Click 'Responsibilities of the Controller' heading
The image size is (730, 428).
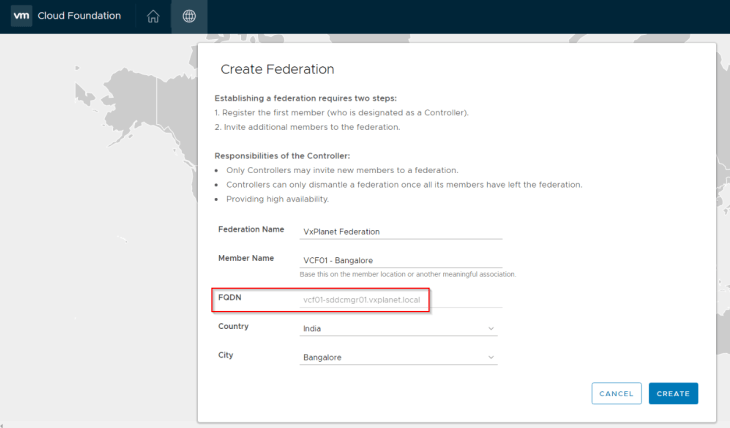point(282,156)
